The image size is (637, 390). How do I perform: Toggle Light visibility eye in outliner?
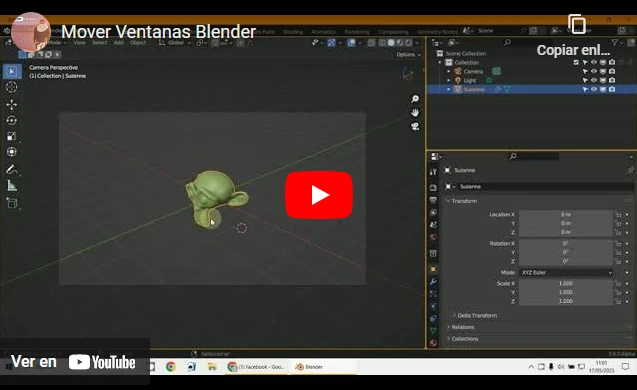pyautogui.click(x=594, y=80)
